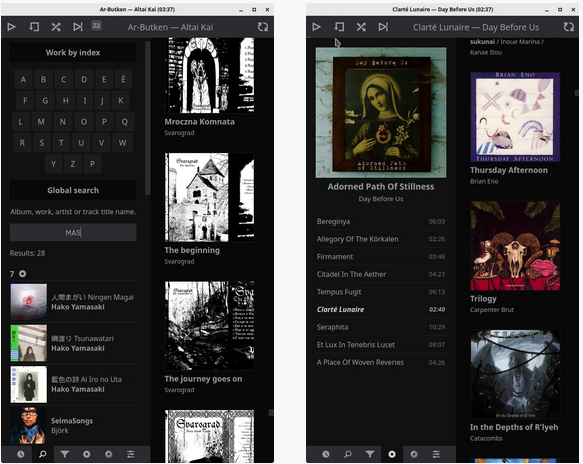This screenshot has width=583, height=464.
Task: Click the index panel scrollbar in Ar-Butken window
Action: click(148, 118)
